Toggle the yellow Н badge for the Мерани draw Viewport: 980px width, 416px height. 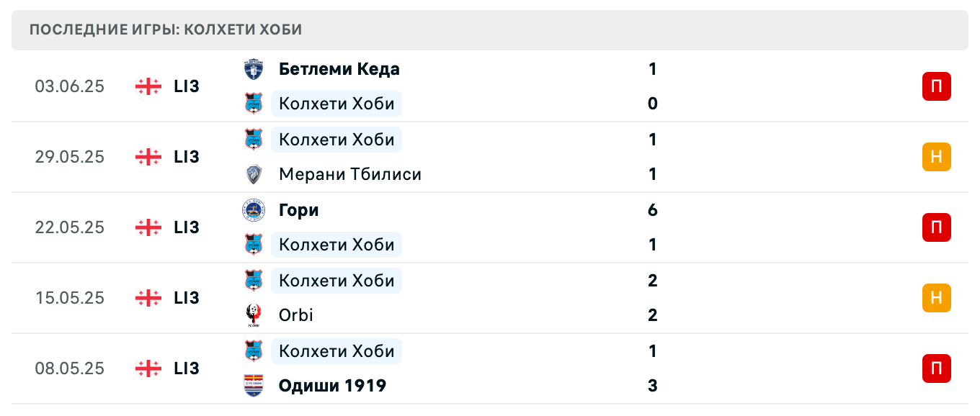tap(935, 156)
